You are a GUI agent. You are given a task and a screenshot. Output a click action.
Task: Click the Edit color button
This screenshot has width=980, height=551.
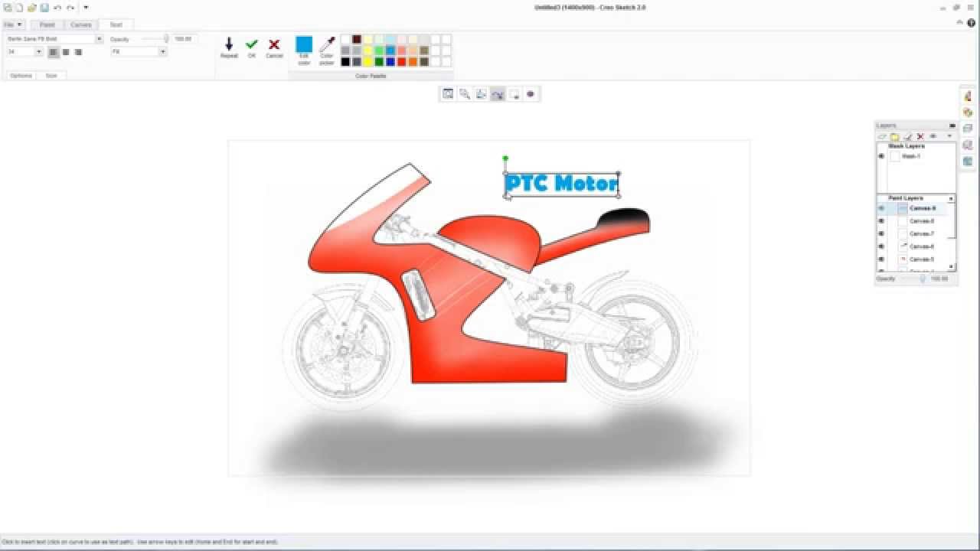click(x=304, y=46)
